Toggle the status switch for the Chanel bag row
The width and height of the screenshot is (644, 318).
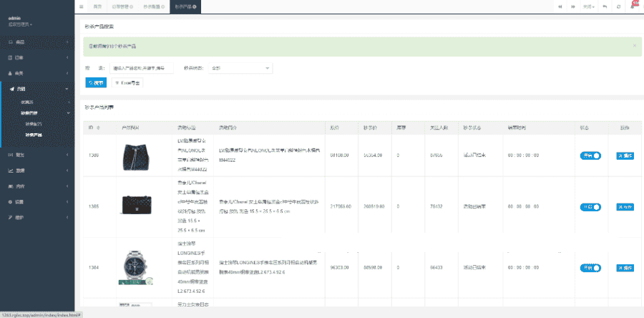click(x=590, y=207)
